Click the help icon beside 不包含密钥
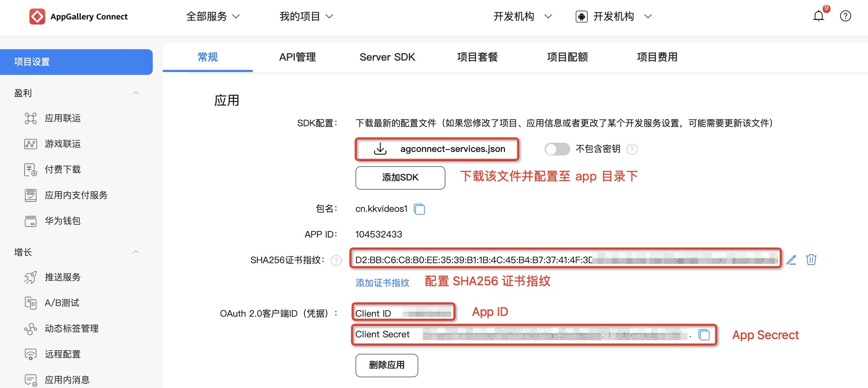868x388 pixels. point(632,149)
